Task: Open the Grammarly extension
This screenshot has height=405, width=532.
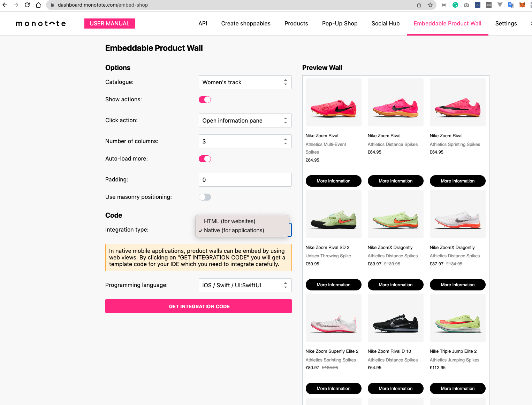Action: click(x=455, y=5)
